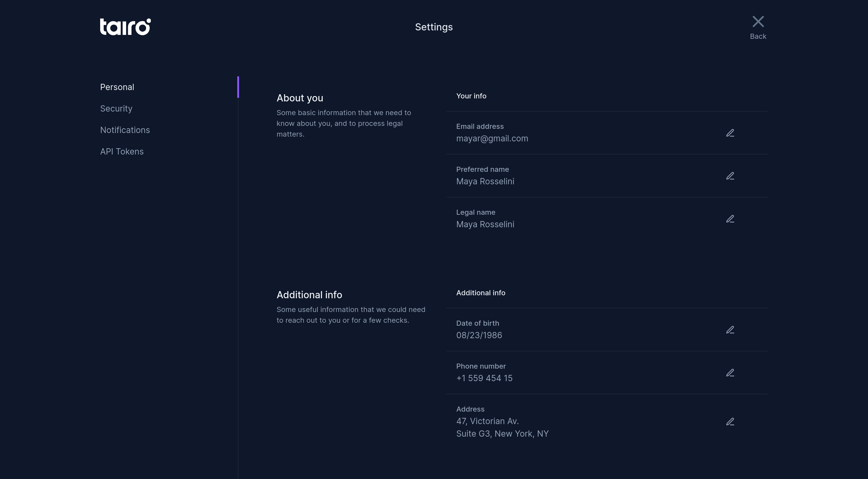This screenshot has height=479, width=868.
Task: Click the Phone number edit pencil
Action: (x=730, y=373)
